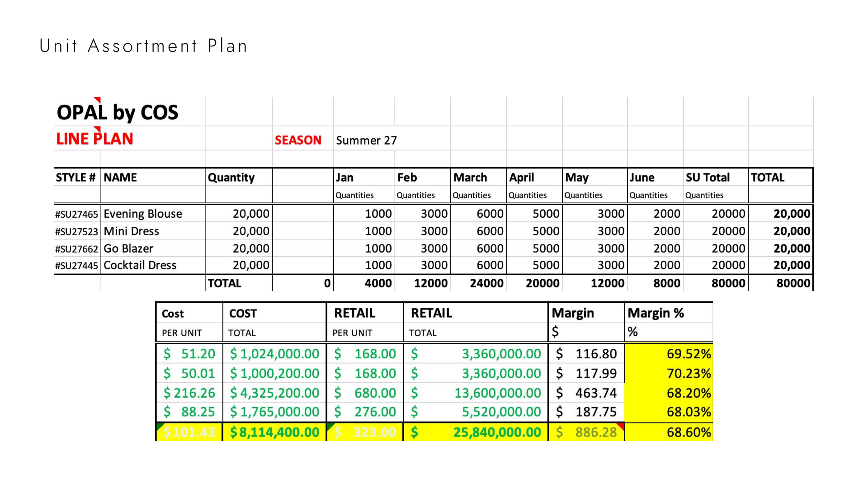Click the cost per unit '$ 50.01'

(189, 373)
